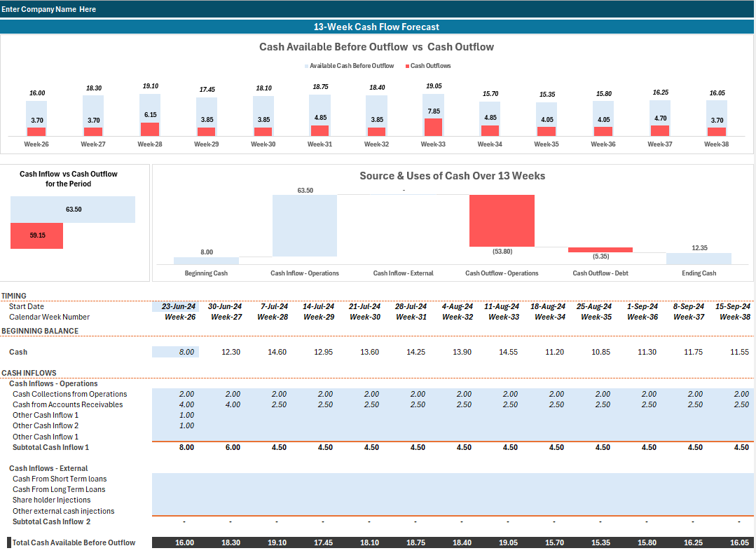Viewport: 756px width, 553px height.
Task: Click the Available Cash Before Outflow legend marker
Action: (x=307, y=66)
